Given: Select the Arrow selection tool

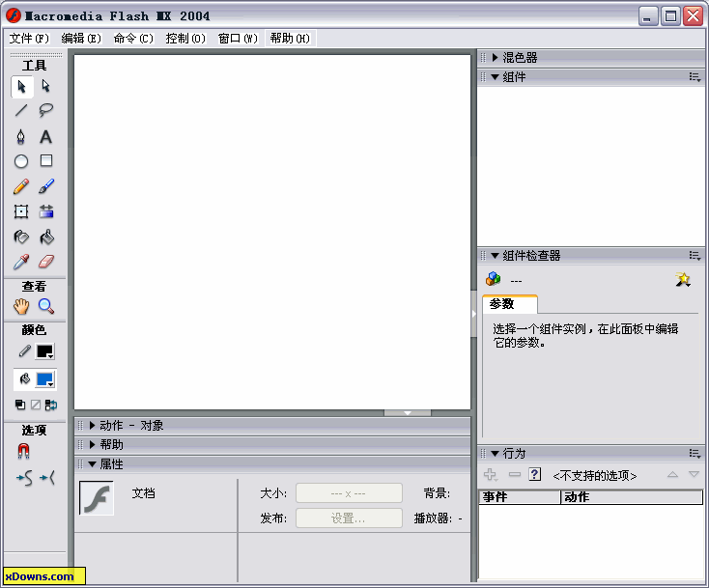Looking at the screenshot, I should 21,86.
